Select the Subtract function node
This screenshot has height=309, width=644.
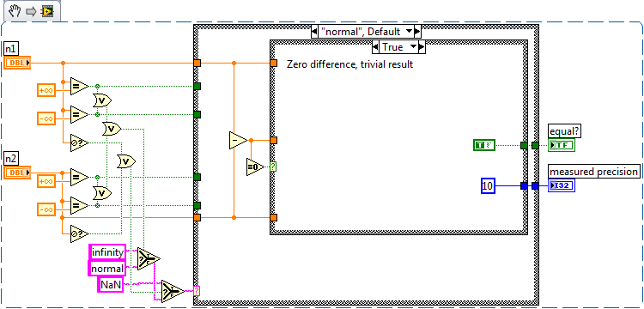238,141
